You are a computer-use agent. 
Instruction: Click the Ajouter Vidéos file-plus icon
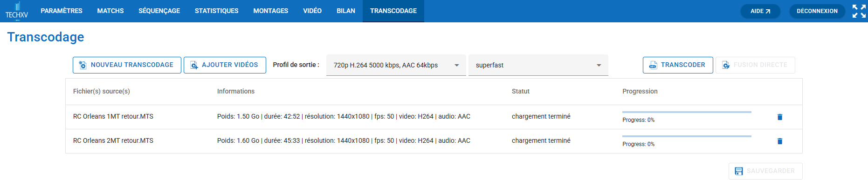tap(194, 65)
